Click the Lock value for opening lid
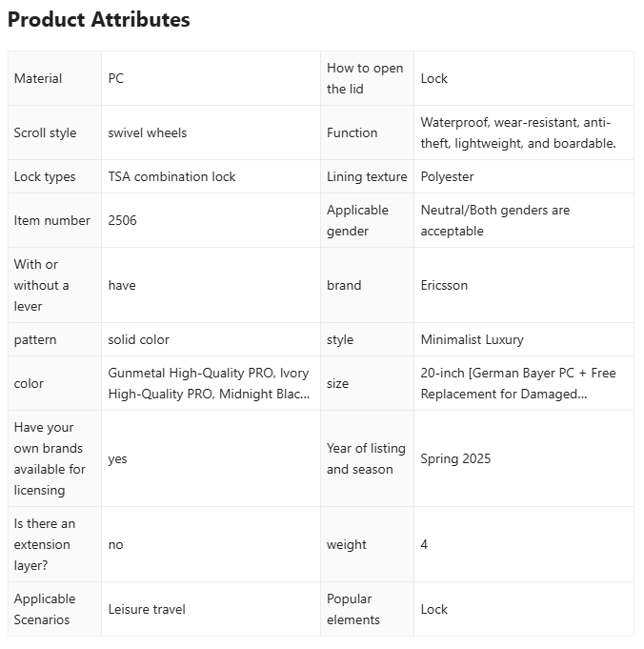Viewport: 644px width, 649px height. (x=434, y=78)
